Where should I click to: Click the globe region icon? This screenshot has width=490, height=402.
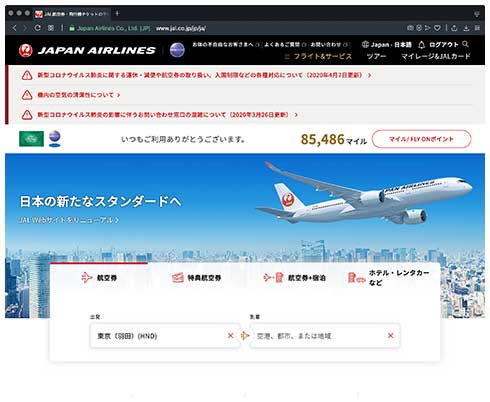pyautogui.click(x=365, y=44)
